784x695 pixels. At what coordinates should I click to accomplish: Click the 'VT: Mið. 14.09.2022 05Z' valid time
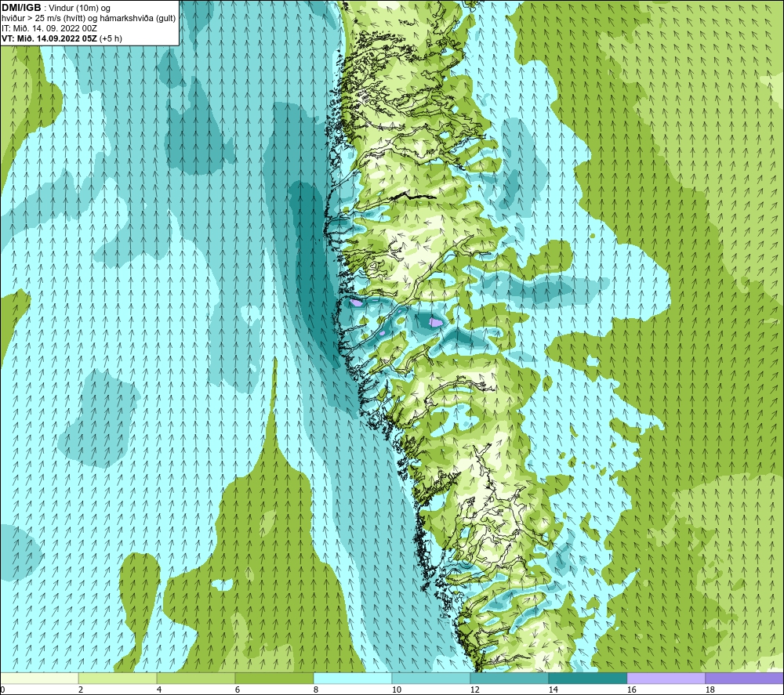click(49, 38)
